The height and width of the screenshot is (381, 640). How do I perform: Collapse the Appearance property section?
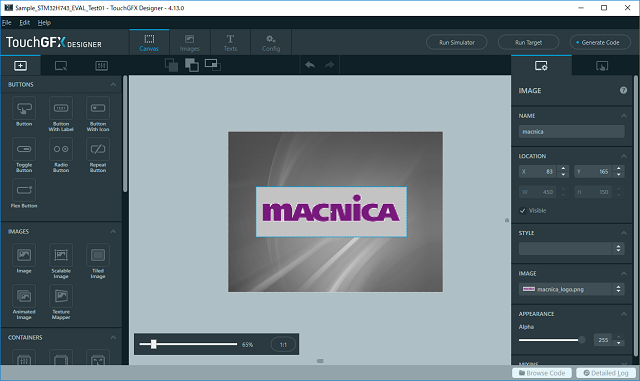(624, 314)
